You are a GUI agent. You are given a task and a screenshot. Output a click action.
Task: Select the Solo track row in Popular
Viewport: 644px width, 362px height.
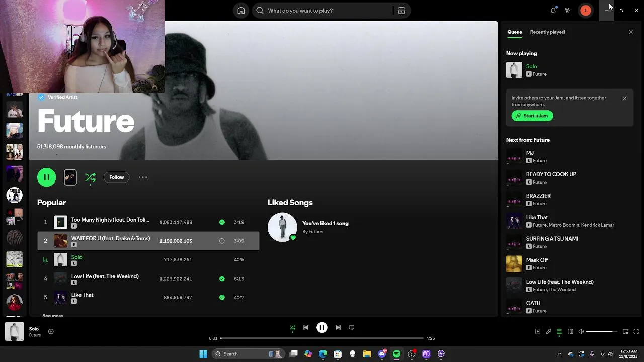coord(148,259)
